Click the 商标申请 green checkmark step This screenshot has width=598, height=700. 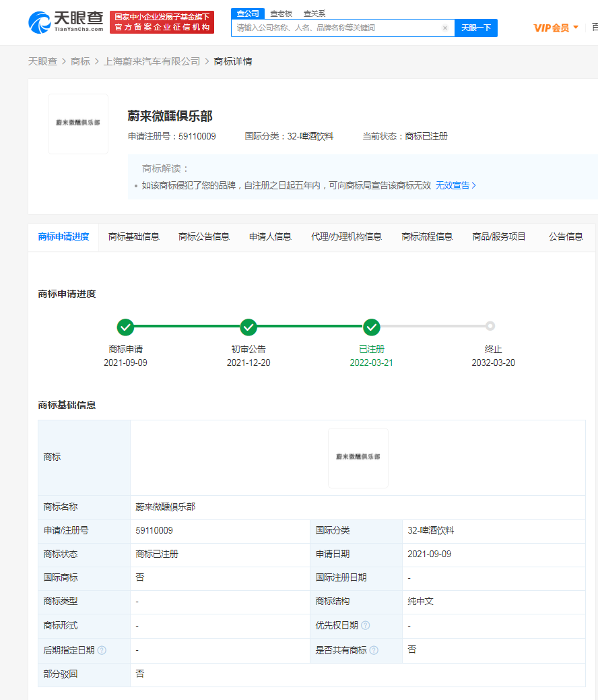click(125, 327)
